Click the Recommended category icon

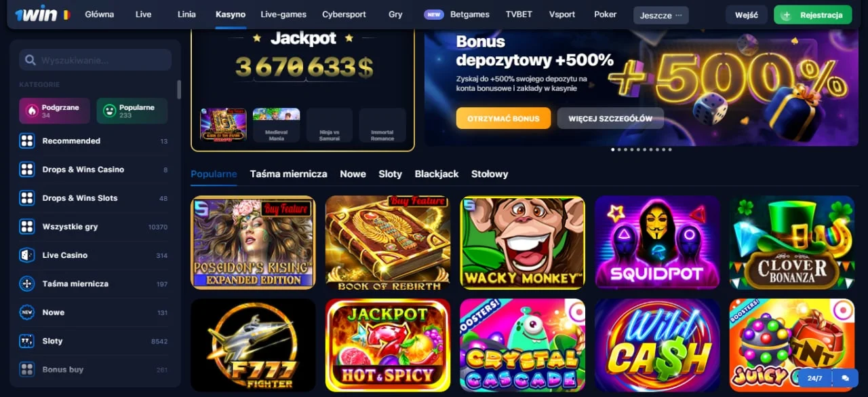click(27, 141)
